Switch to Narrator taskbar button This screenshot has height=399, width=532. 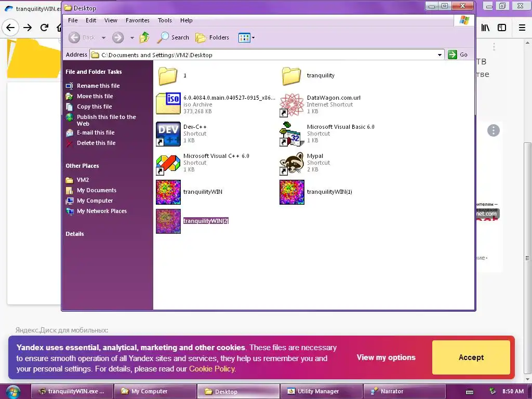pyautogui.click(x=404, y=391)
